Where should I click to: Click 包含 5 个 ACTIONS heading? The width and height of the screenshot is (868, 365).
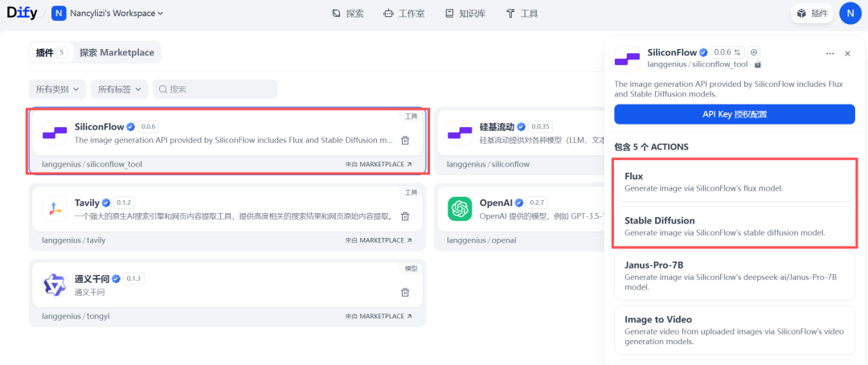(652, 147)
